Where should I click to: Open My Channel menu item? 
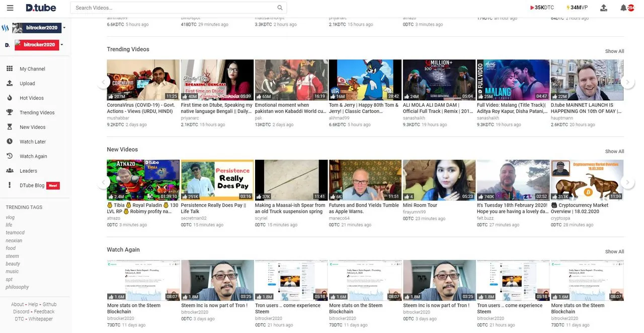tap(32, 69)
